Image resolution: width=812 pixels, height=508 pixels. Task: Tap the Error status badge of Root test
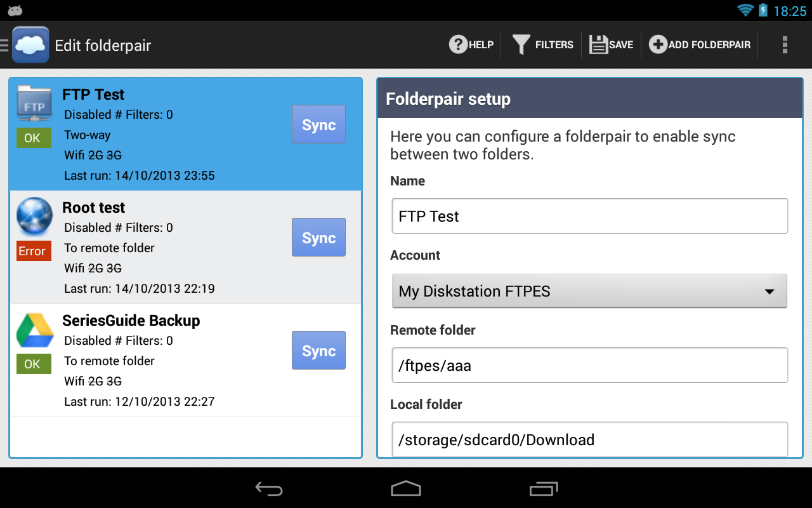coord(34,251)
